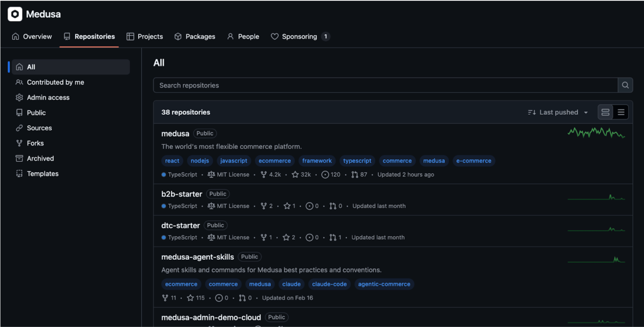Click the typescript topic tag
Viewport: 644px width, 327px height.
[x=357, y=161]
